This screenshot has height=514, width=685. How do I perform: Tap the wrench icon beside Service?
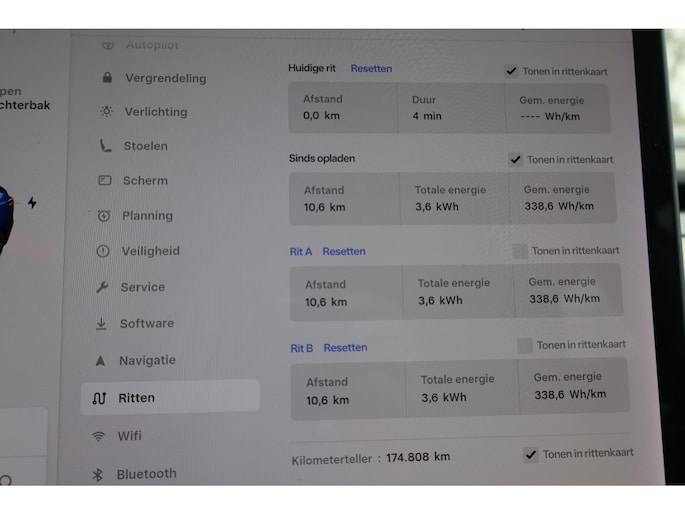pyautogui.click(x=102, y=287)
